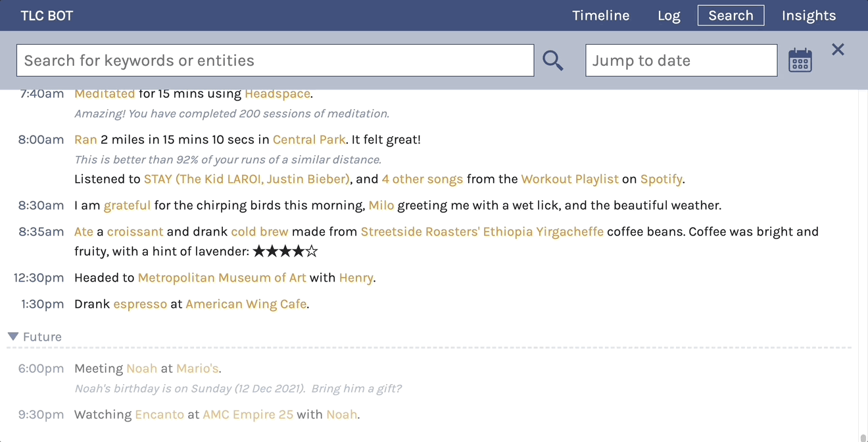Go to the Insights tab
Viewport: 868px width, 442px height.
pos(809,16)
